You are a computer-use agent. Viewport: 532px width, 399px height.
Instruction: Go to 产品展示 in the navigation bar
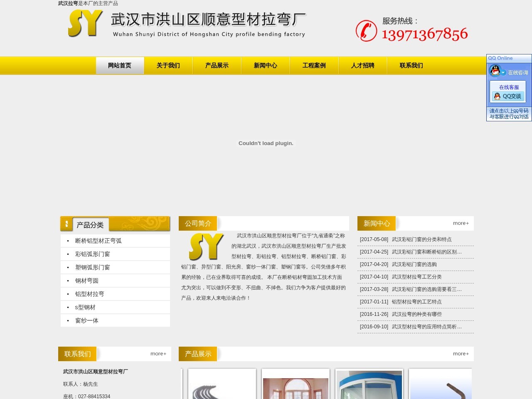pyautogui.click(x=217, y=66)
